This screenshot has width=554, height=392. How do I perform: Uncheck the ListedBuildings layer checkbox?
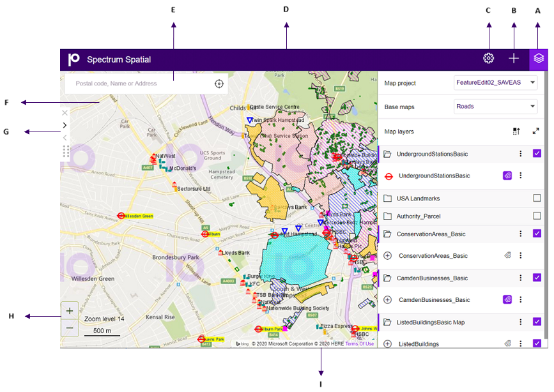click(537, 343)
